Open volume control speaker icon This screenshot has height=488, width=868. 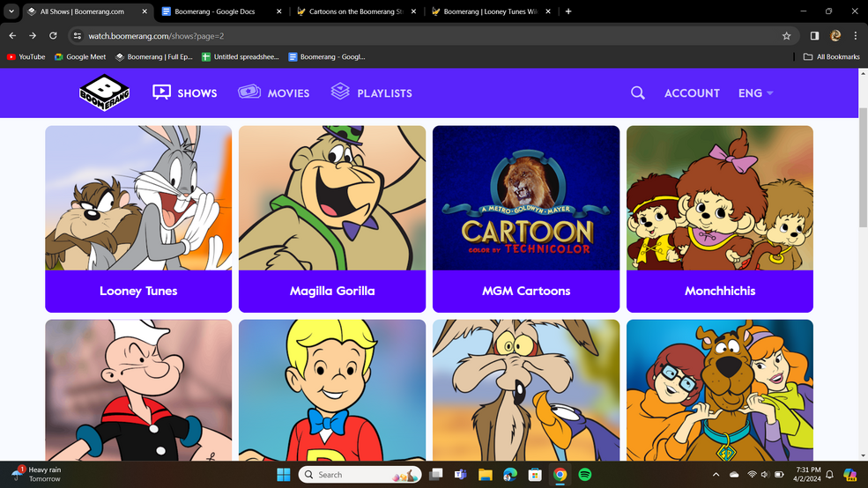coord(765,475)
